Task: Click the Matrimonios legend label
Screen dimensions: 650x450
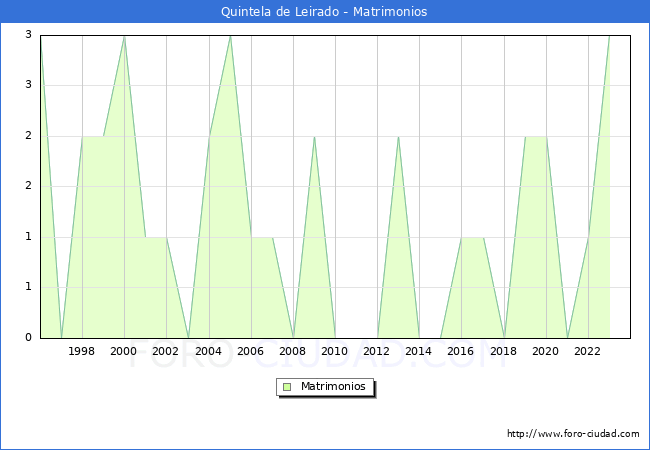Action: 333,386
